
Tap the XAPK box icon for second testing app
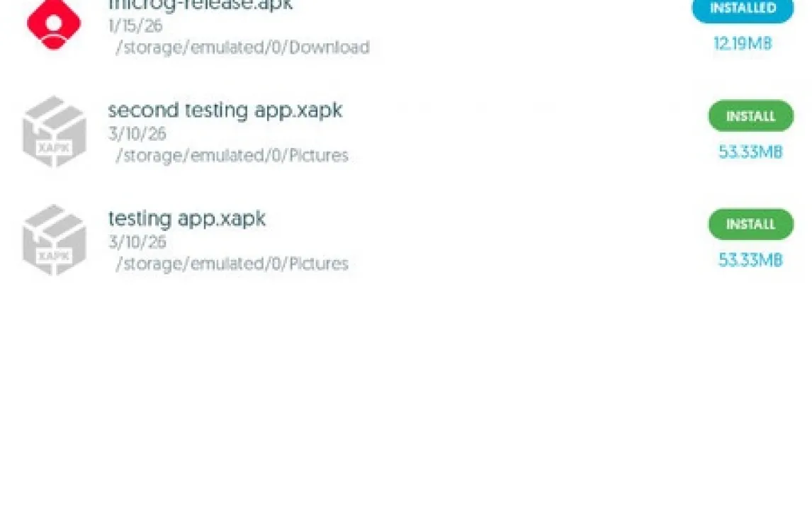pos(54,132)
